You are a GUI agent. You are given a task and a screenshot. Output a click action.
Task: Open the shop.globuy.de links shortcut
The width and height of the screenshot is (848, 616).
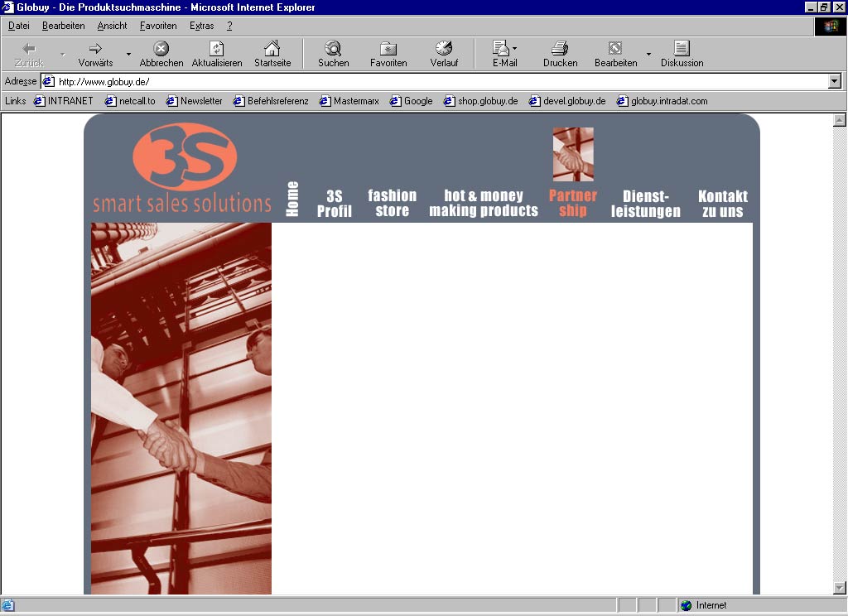tap(481, 101)
